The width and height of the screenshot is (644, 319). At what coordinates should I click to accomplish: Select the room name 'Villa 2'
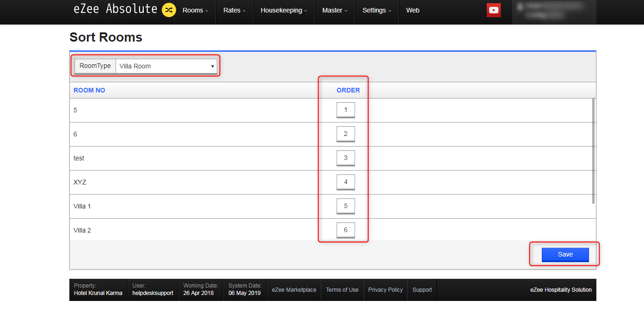[82, 230]
